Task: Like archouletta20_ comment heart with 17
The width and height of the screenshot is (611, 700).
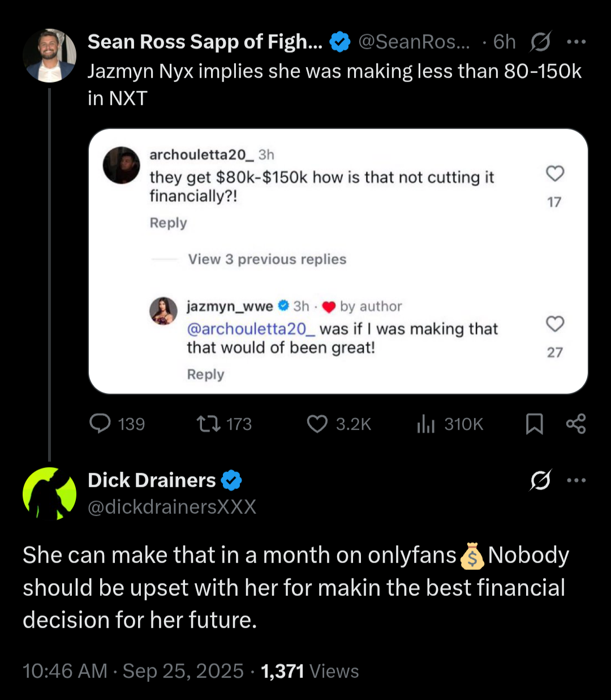Action: (555, 174)
